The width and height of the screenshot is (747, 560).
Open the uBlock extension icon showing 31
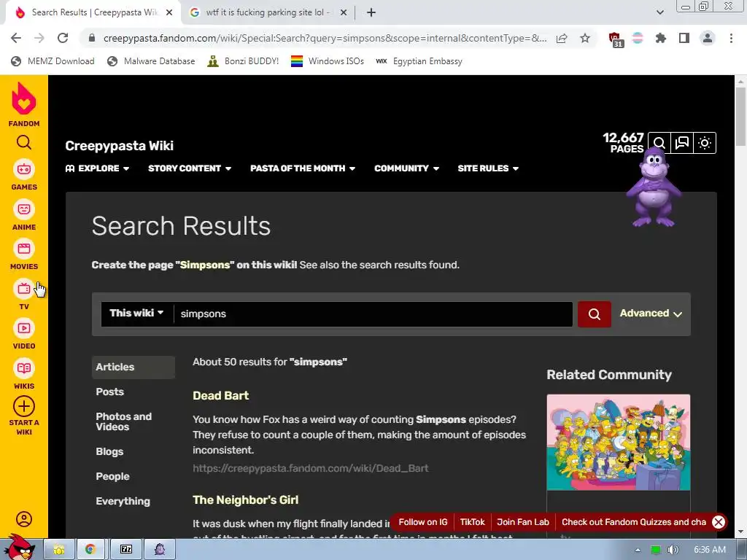coord(616,39)
